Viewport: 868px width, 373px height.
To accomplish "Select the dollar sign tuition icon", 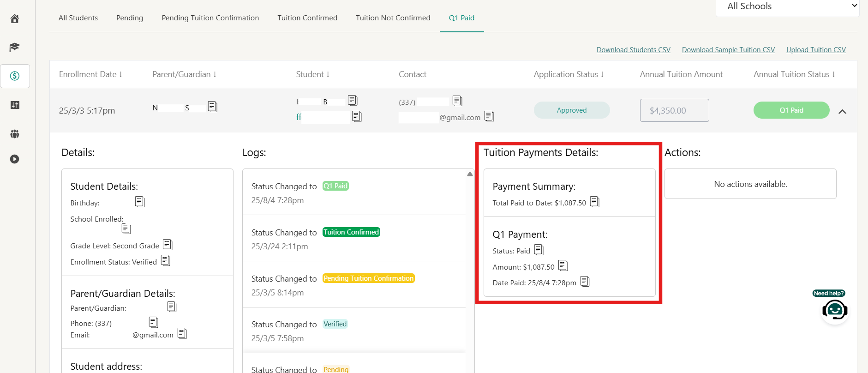I will 15,76.
